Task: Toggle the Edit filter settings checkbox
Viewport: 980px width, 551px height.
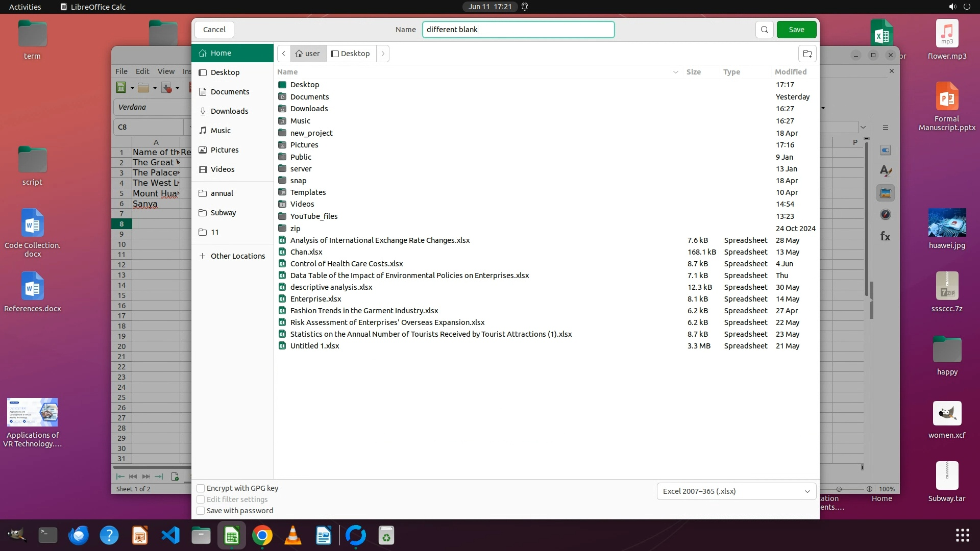Action: 201,499
